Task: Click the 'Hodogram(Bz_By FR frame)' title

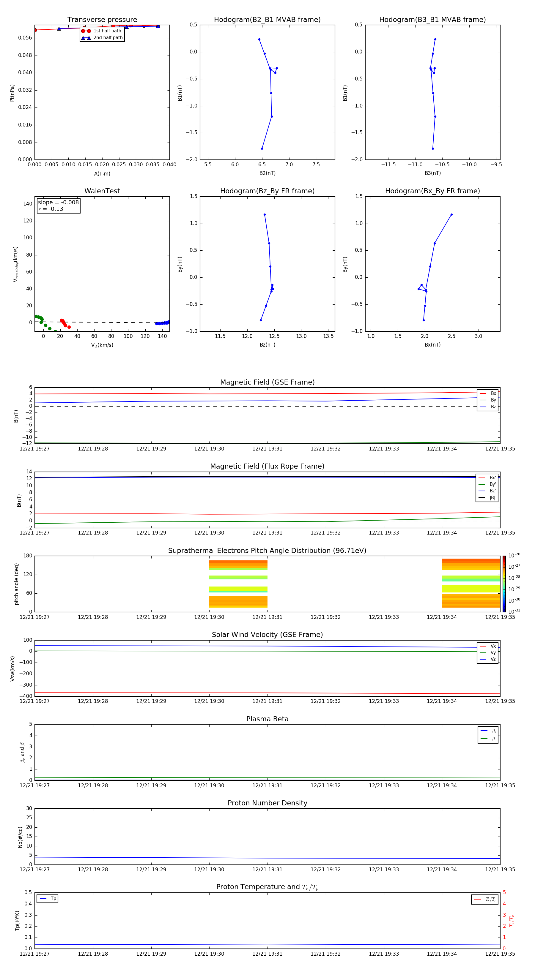Action: coord(267,191)
